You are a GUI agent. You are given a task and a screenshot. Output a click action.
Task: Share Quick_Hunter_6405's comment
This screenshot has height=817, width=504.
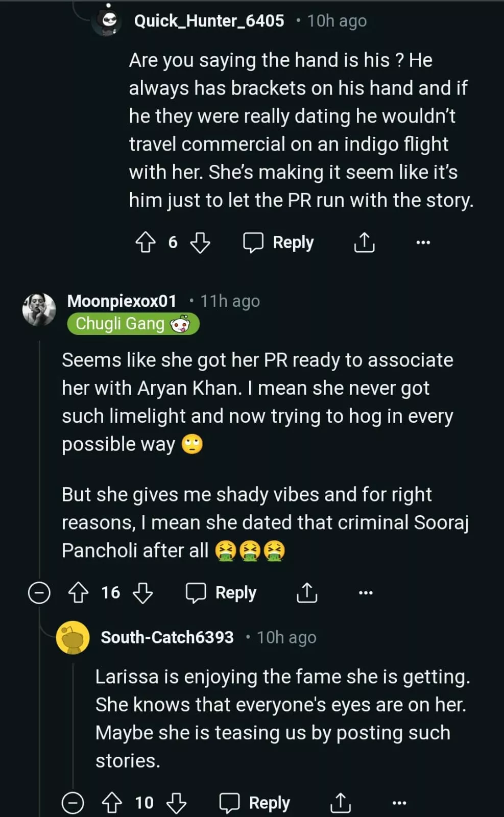(364, 242)
